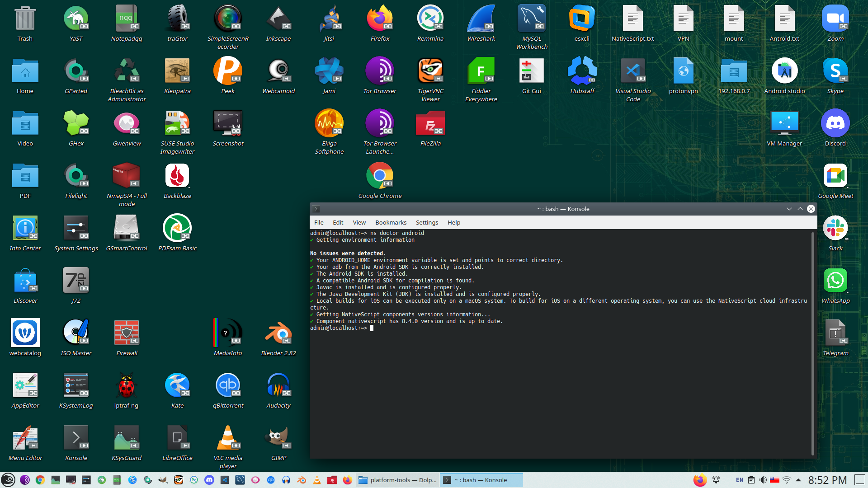The height and width of the screenshot is (488, 868).
Task: Expand hidden system tray icons arrow
Action: pos(798,480)
